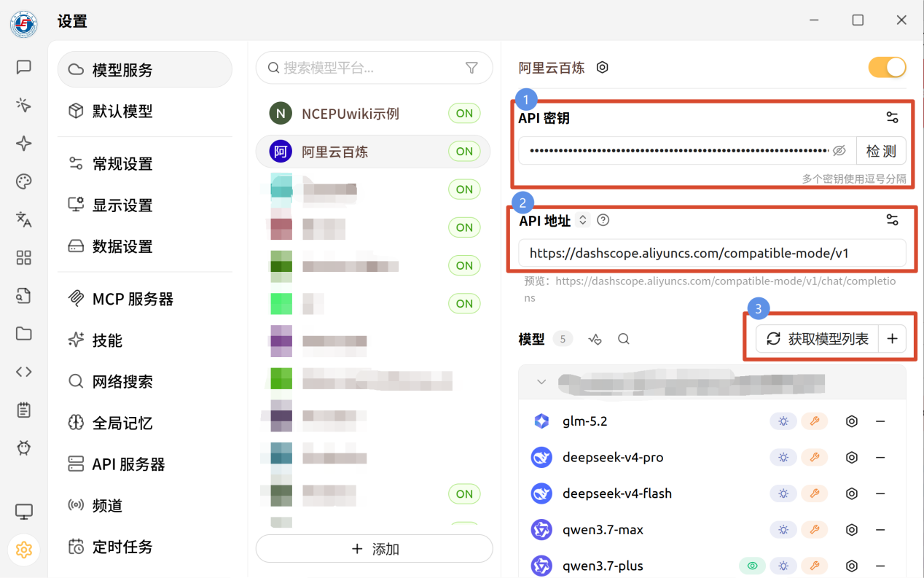Viewport: 924px width, 578px height.
Task: Open the notes clipboard sidebar icon
Action: click(24, 410)
